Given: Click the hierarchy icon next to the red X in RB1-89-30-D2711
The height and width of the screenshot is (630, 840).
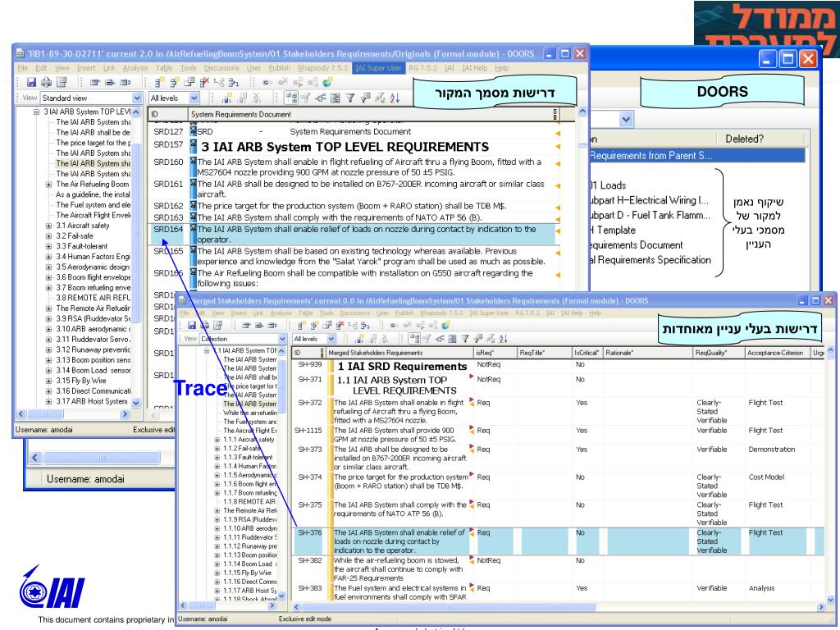Looking at the screenshot, I should pyautogui.click(x=219, y=82).
